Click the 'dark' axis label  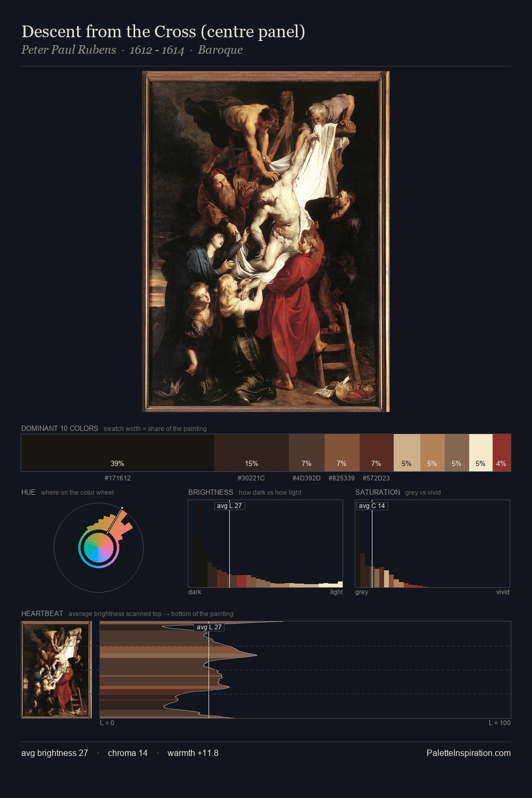click(195, 592)
